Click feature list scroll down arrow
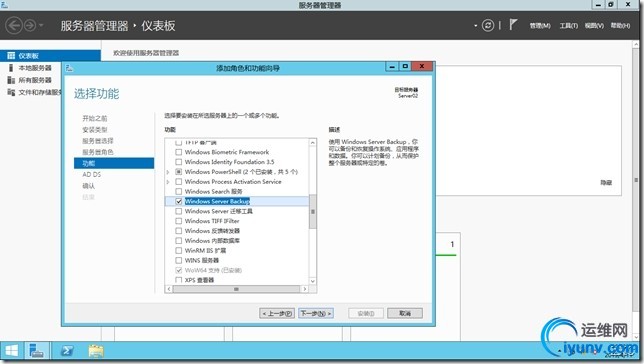Screen dimensions: 644x364 coord(313,281)
